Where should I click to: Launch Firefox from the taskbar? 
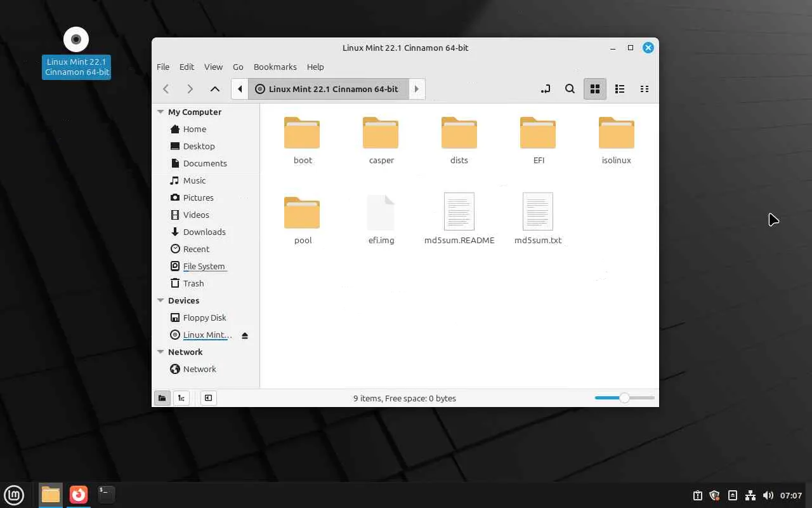click(79, 495)
